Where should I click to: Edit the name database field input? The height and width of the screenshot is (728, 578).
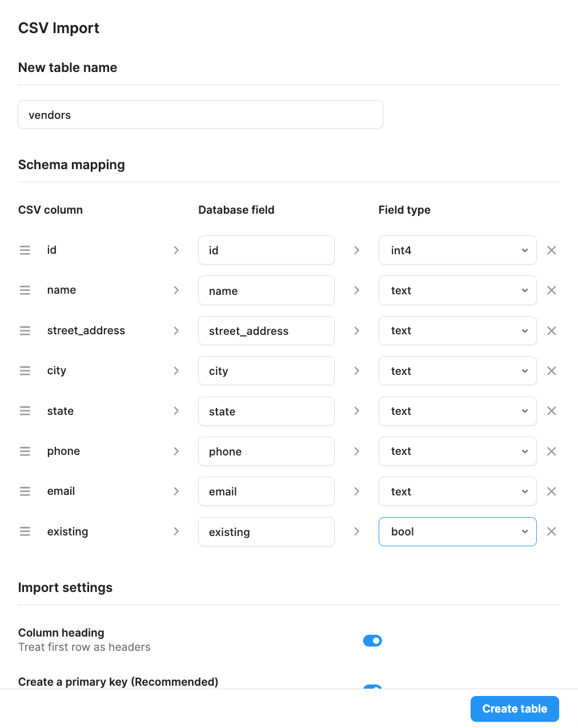coord(266,290)
